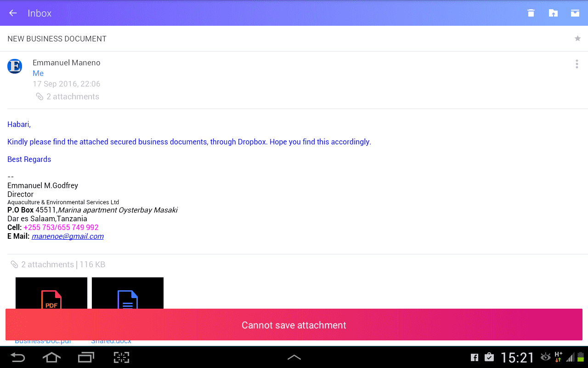This screenshot has height=368, width=588.
Task: Tap the manenoe@gmail.com email link
Action: [x=68, y=236]
